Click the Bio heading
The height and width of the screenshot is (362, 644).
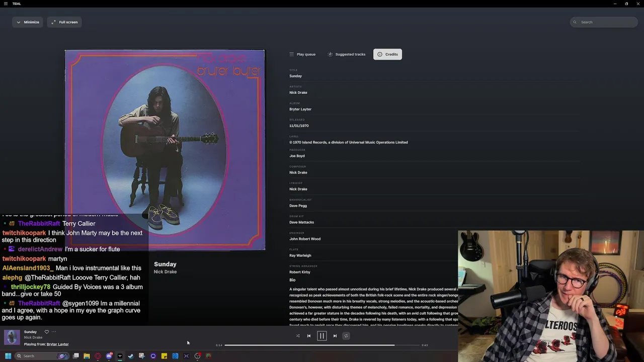pos(292,280)
